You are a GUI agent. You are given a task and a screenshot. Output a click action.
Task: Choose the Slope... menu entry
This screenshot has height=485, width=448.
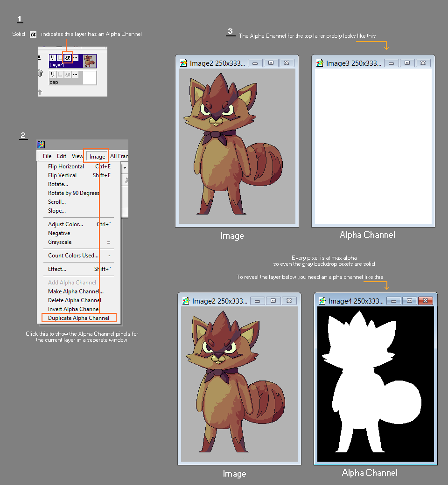[x=79, y=211]
